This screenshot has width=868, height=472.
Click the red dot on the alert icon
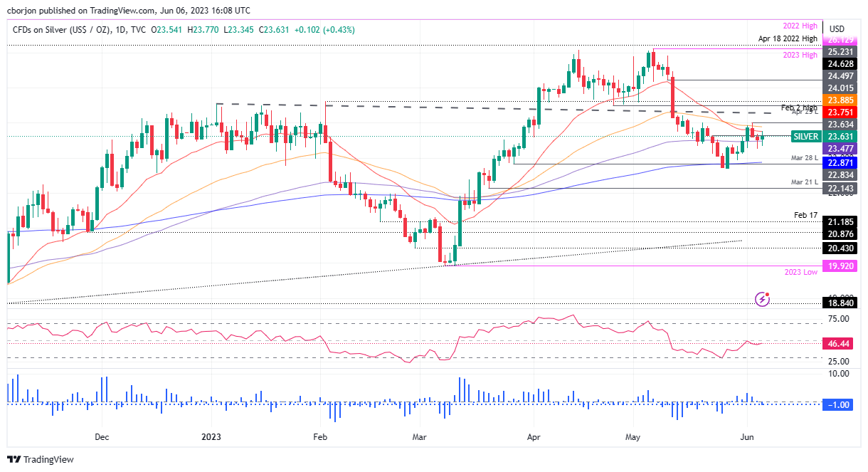point(768,294)
